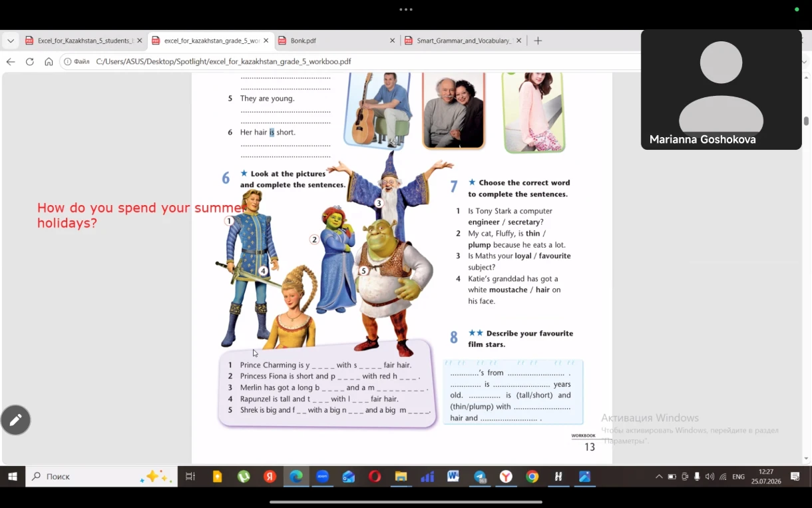The width and height of the screenshot is (812, 508).
Task: Open the Windows Start menu
Action: [12, 476]
